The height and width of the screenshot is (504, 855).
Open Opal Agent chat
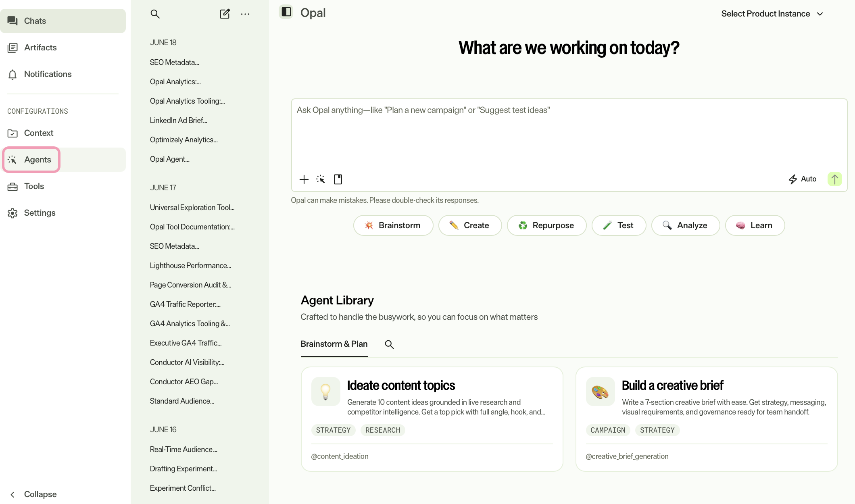(170, 159)
